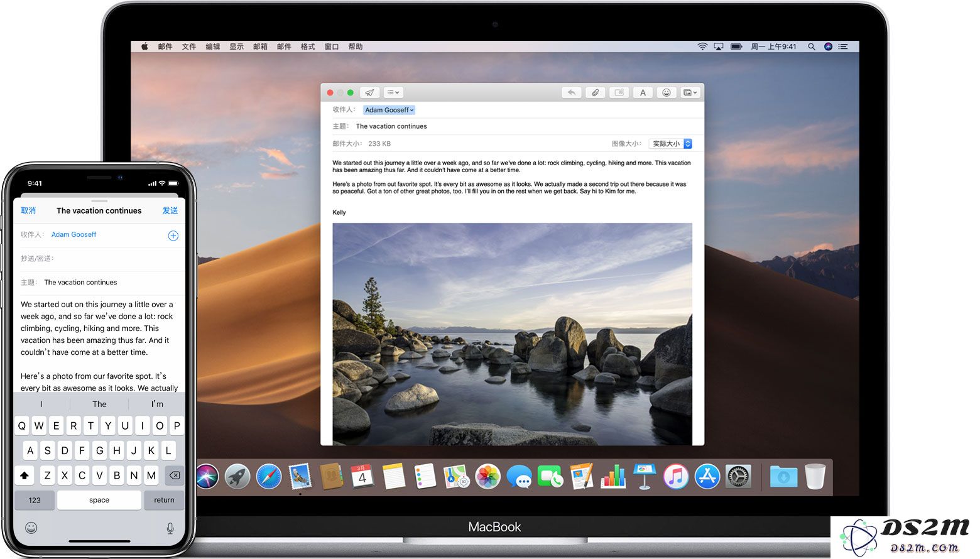Click the attached lake photo in the email
Image resolution: width=980 pixels, height=559 pixels.
click(x=512, y=334)
